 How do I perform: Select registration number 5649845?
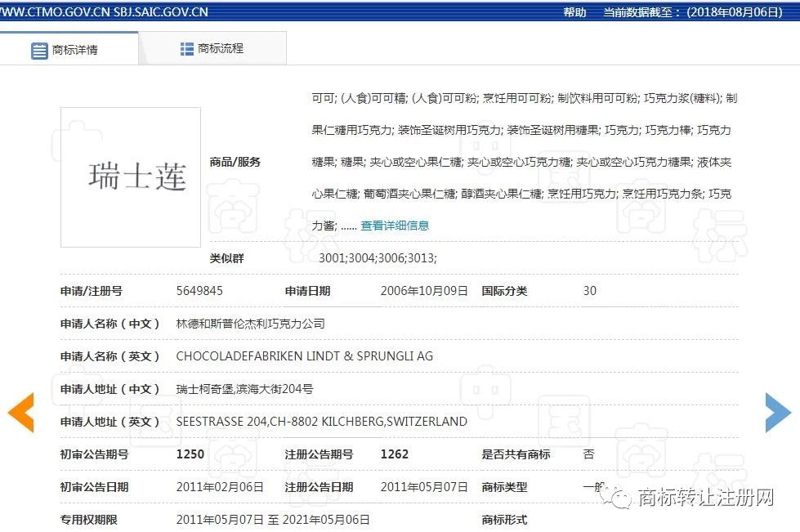pyautogui.click(x=199, y=291)
